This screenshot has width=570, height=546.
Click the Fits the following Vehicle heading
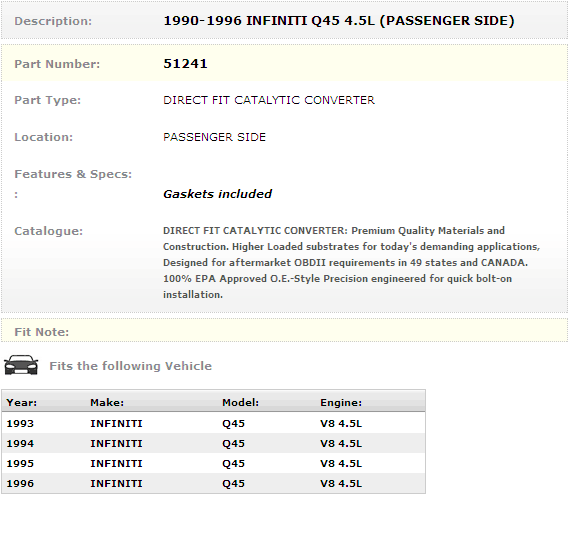pos(131,366)
